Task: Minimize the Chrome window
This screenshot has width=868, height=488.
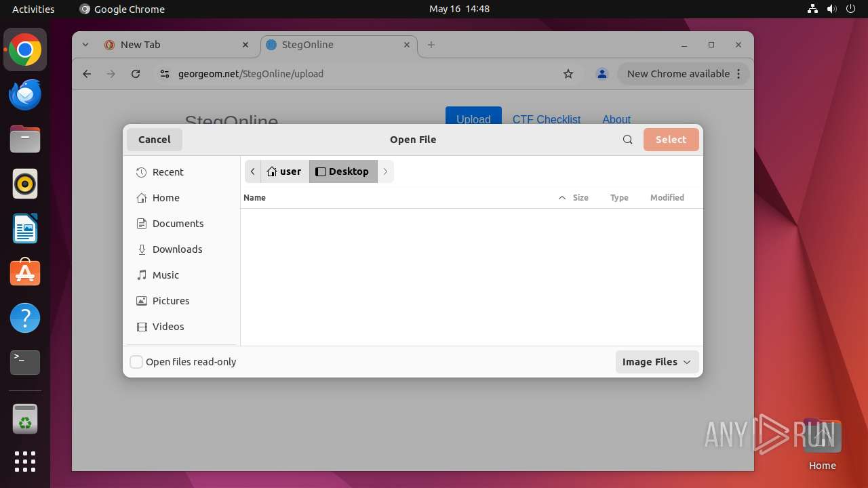Action: click(684, 45)
